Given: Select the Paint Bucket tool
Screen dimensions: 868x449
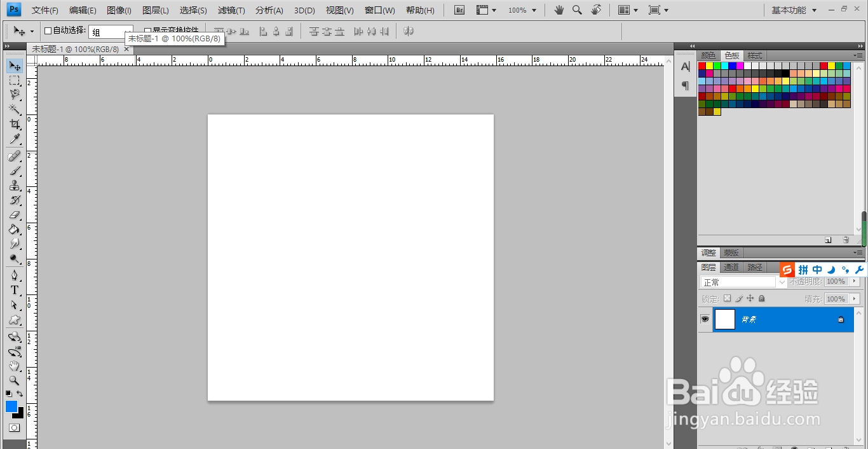Looking at the screenshot, I should 15,230.
